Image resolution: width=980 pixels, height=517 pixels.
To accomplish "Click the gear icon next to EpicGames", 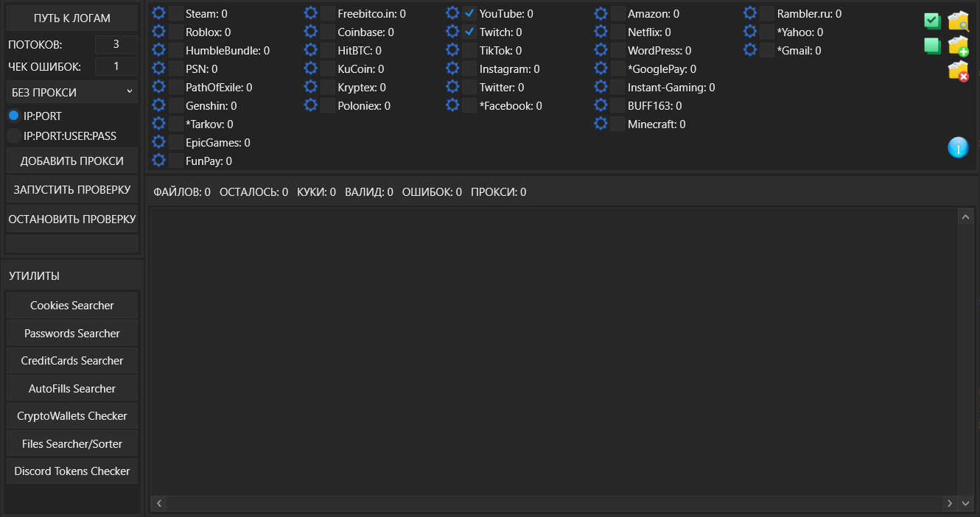I will coord(158,142).
